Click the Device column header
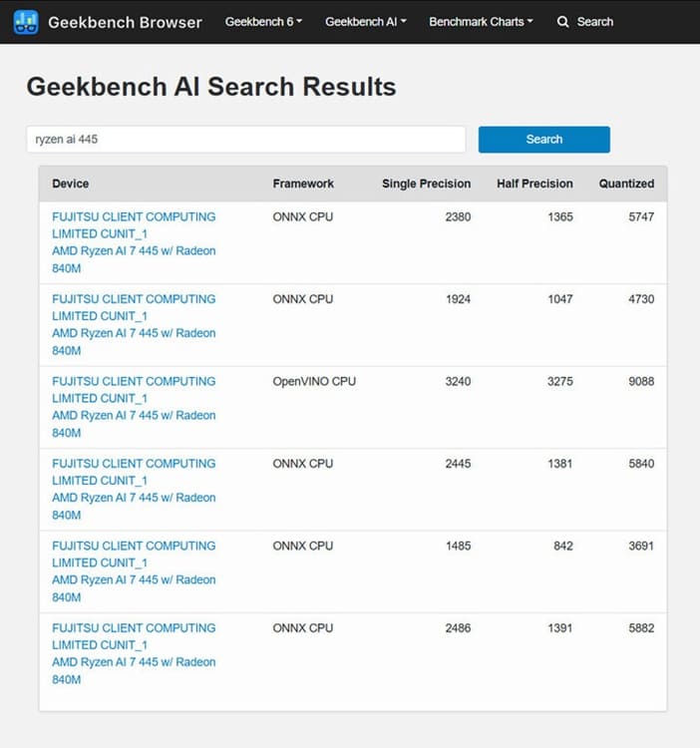The width and height of the screenshot is (700, 748). click(71, 184)
